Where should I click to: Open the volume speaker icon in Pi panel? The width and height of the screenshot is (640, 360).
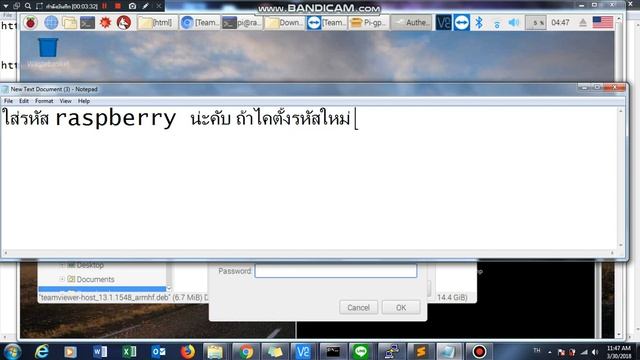[x=514, y=22]
